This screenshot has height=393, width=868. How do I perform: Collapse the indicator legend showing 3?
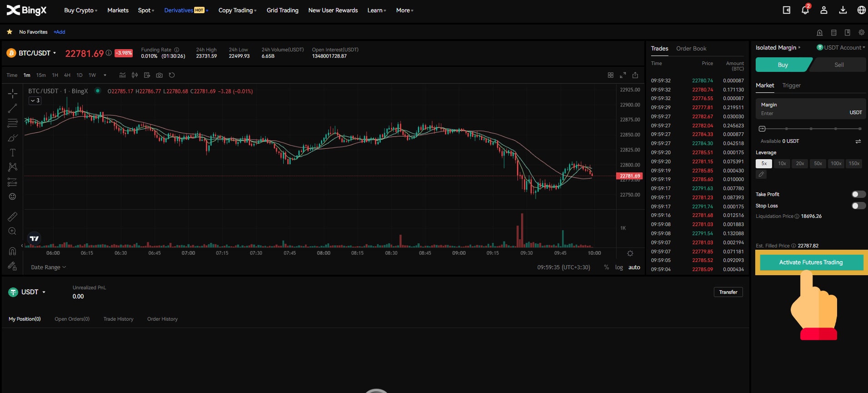coord(35,101)
